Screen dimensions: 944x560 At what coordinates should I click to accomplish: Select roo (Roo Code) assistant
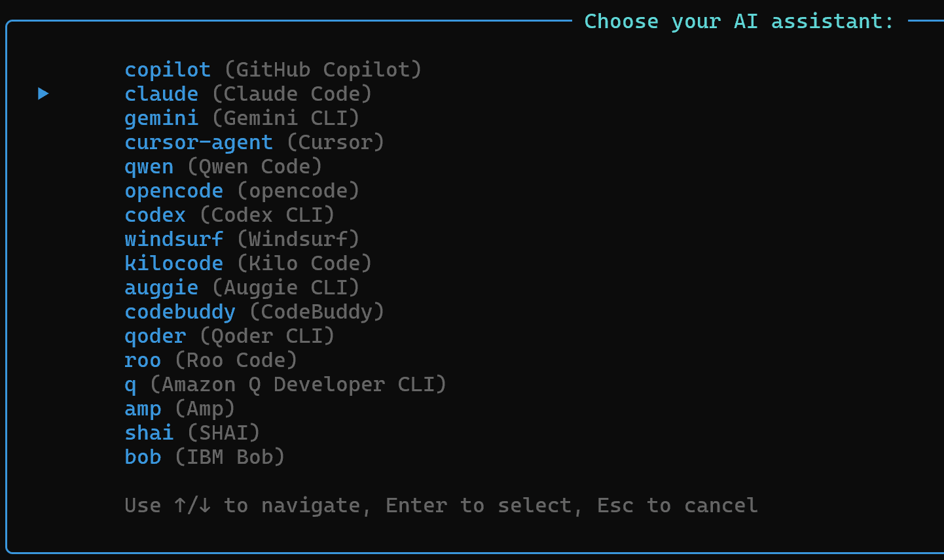tap(210, 360)
